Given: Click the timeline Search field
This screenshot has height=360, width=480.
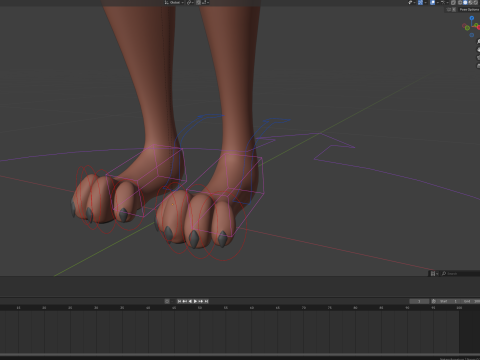Looking at the screenshot, I should (x=460, y=273).
